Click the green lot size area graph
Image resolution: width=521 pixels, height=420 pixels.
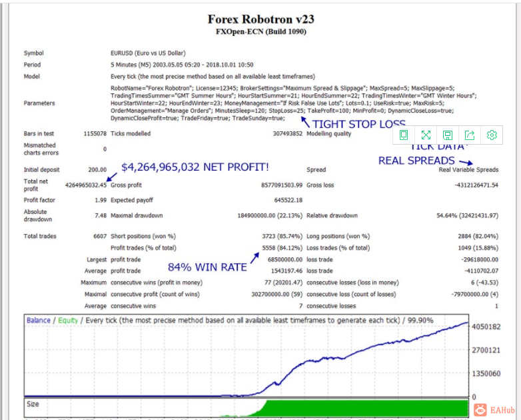tap(366, 409)
